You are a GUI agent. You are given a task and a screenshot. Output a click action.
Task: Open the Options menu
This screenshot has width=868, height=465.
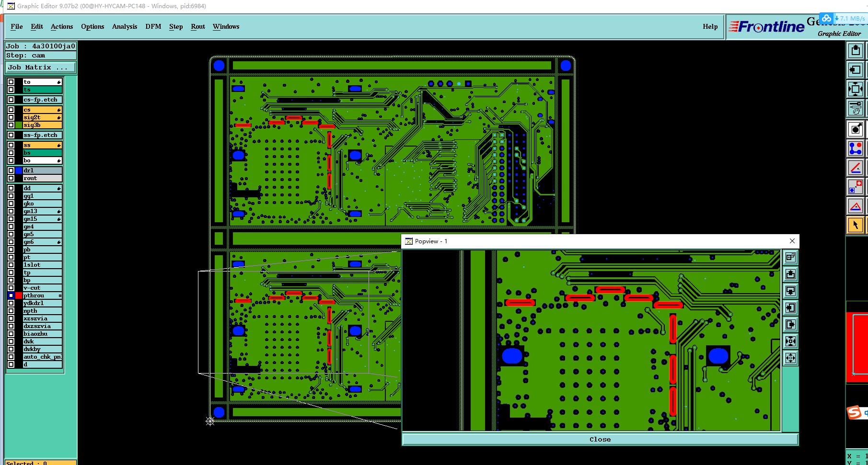pos(93,26)
